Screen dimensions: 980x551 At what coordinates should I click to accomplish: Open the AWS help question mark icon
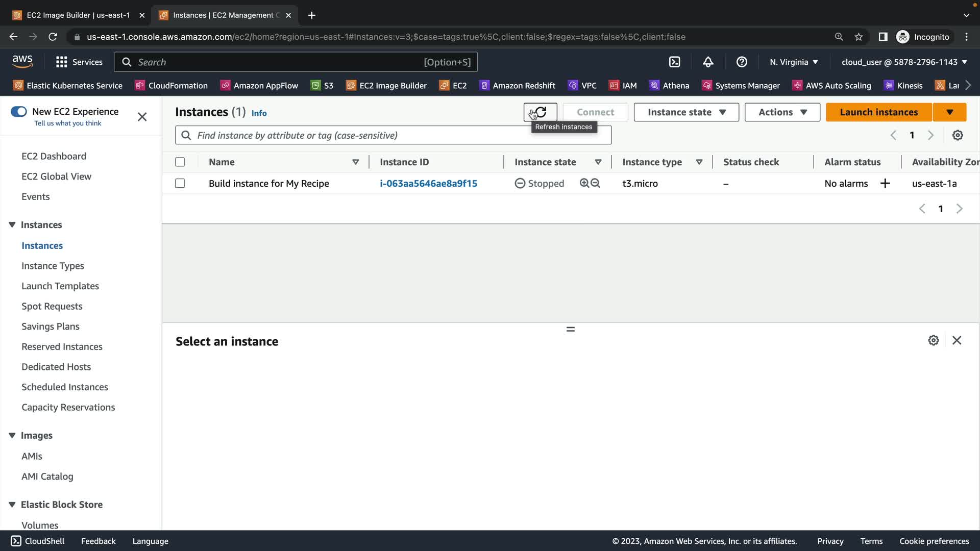(742, 62)
